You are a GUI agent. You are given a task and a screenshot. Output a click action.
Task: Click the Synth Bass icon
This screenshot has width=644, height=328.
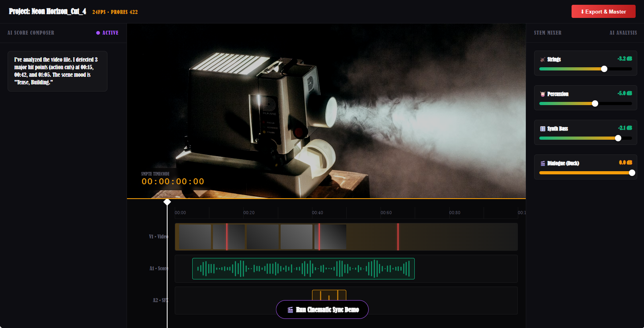tap(543, 129)
